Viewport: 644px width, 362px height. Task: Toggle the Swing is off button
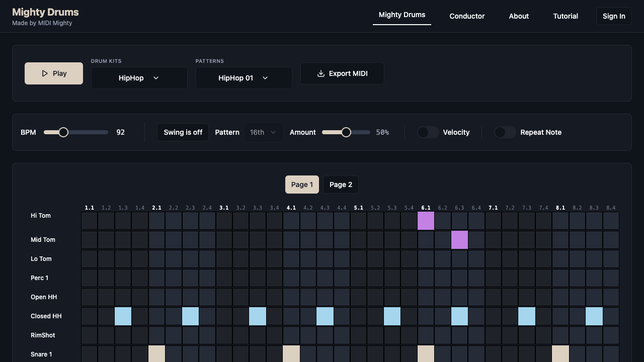(x=183, y=132)
